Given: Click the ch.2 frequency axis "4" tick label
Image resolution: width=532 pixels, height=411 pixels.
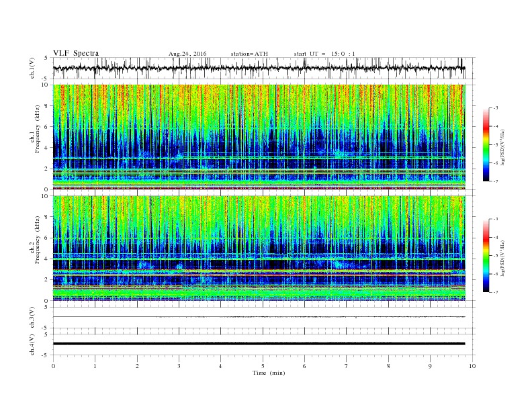Looking at the screenshot, I should coord(47,259).
